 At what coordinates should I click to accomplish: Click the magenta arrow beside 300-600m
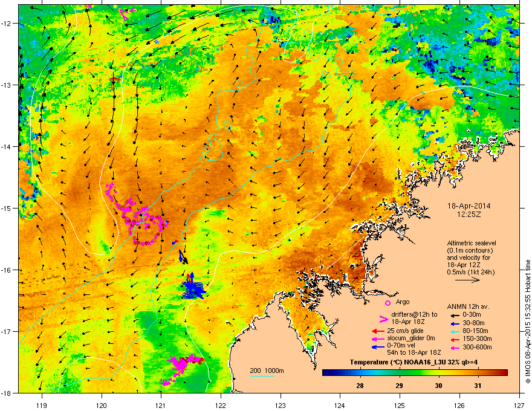tap(455, 348)
